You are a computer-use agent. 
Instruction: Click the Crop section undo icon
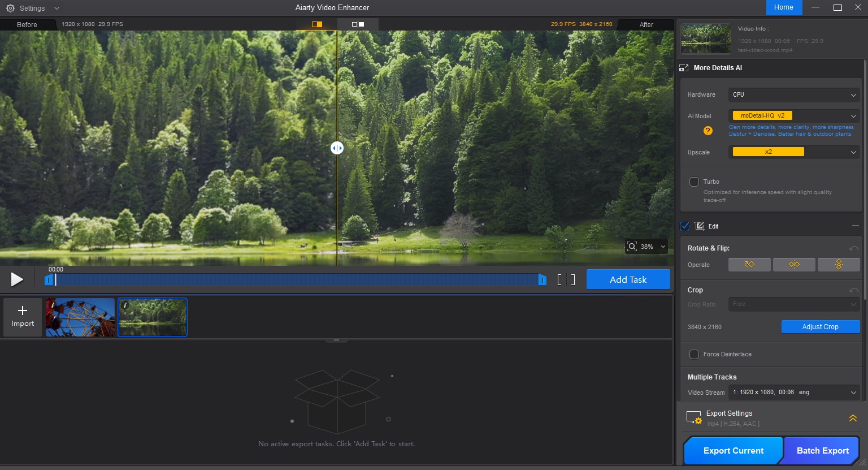pos(853,290)
